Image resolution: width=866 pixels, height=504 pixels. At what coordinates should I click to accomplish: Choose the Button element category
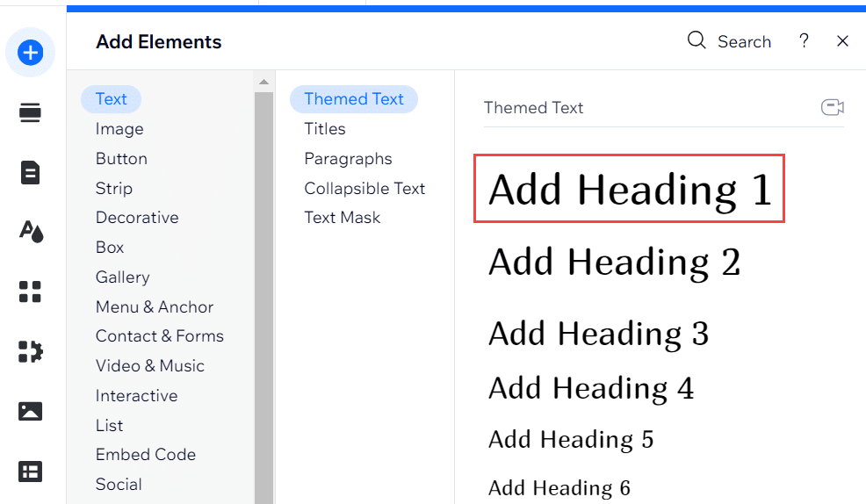click(121, 159)
